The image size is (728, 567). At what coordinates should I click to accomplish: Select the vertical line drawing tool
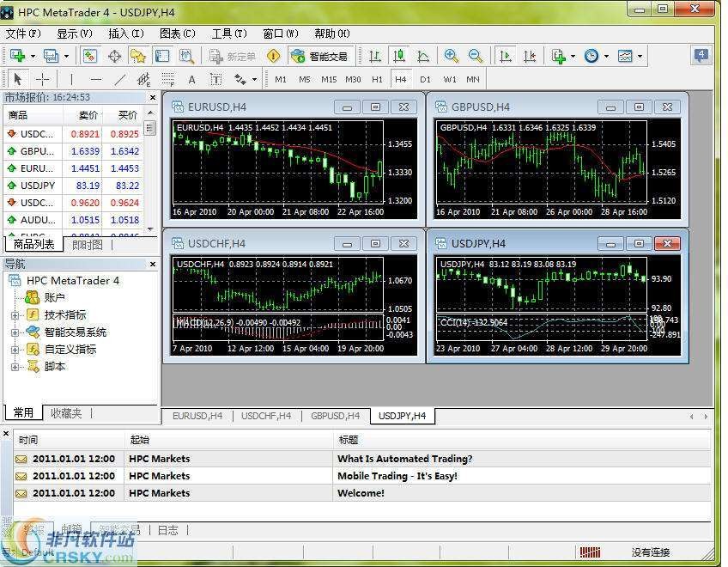coord(71,80)
